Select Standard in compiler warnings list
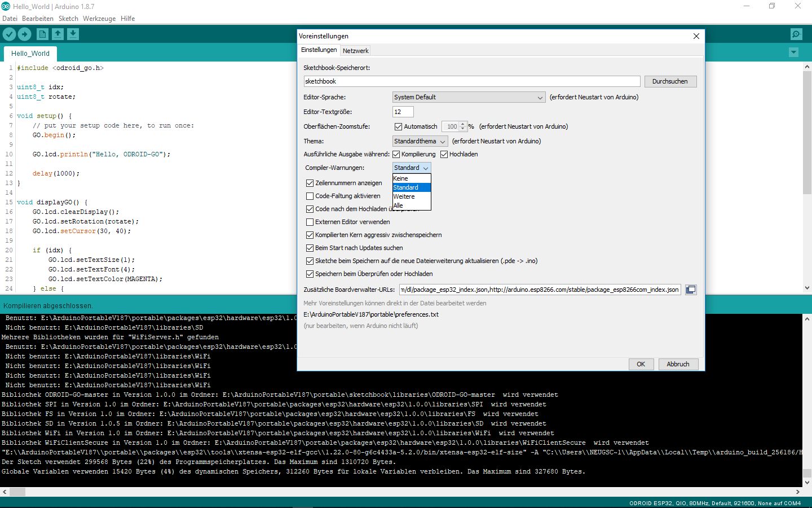Viewport: 812px width, 508px height. click(x=412, y=187)
